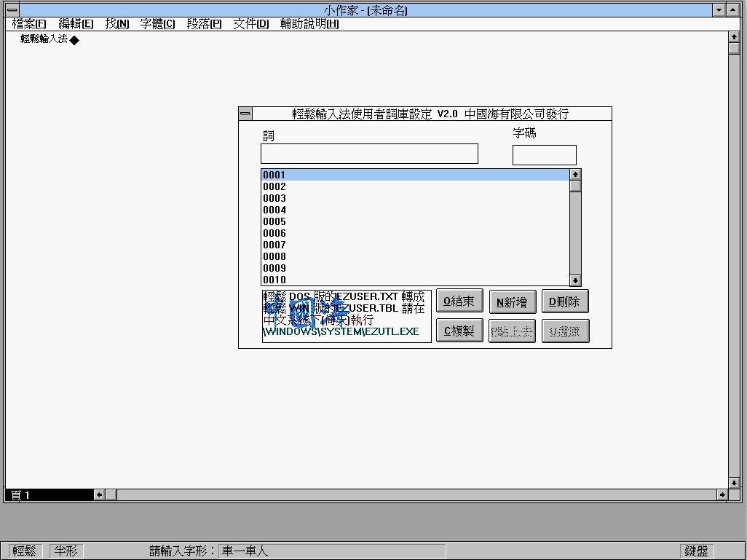The width and height of the screenshot is (747, 560).
Task: Click the document vertical scroll down arrow
Action: [x=734, y=482]
